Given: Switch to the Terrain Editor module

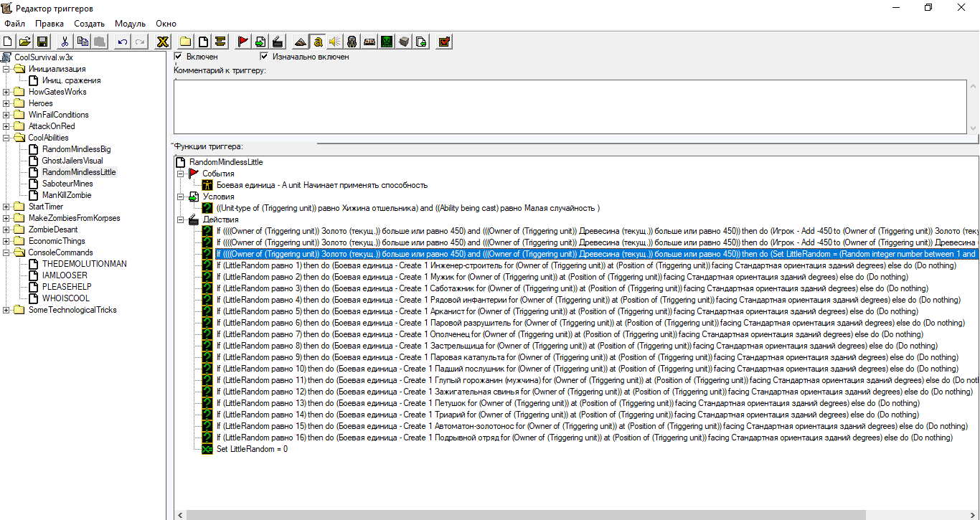Looking at the screenshot, I should 300,42.
